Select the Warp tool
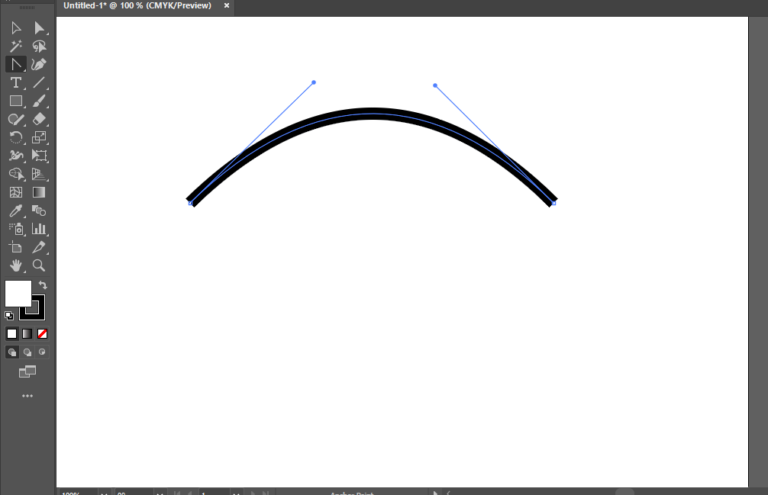 point(16,156)
